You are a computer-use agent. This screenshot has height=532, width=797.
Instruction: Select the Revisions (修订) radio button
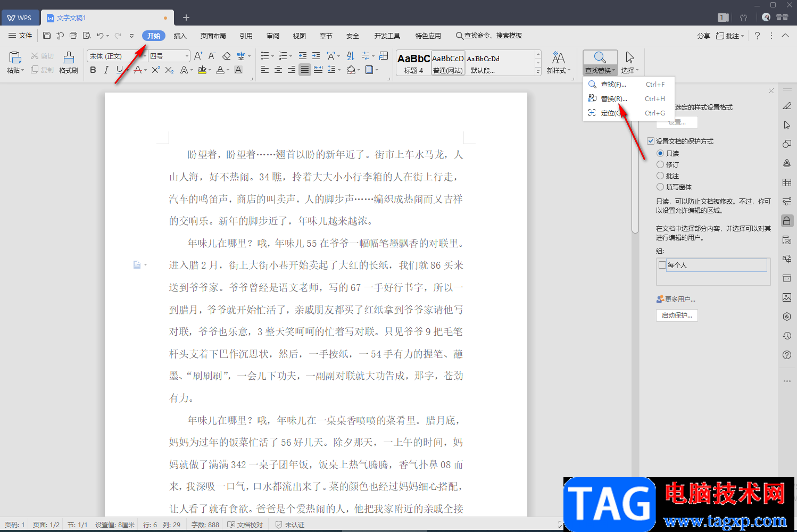click(660, 164)
